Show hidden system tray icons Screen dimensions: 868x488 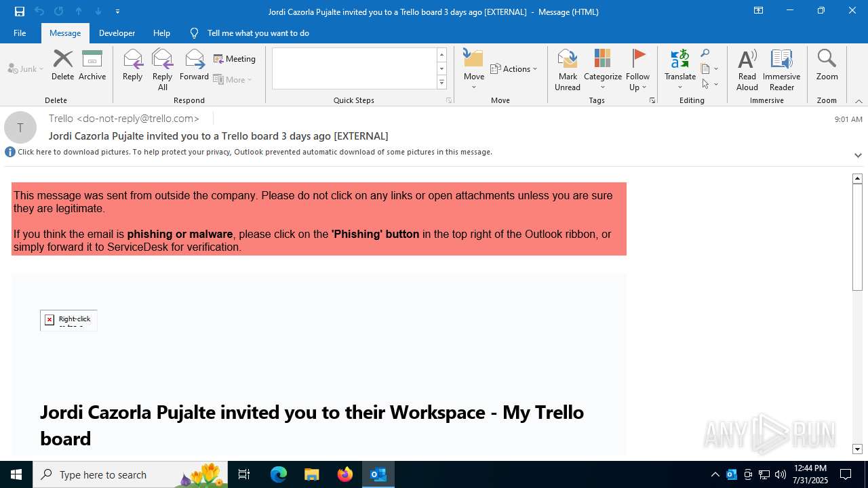715,474
